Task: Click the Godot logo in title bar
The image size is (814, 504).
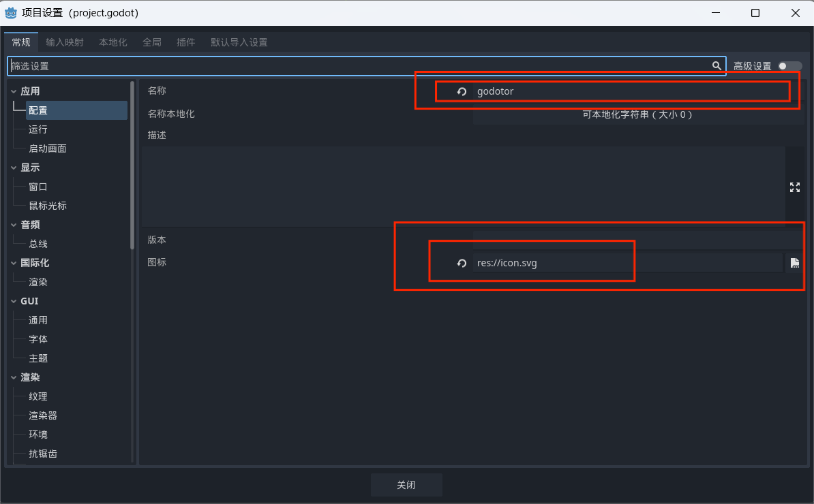Action: tap(11, 13)
